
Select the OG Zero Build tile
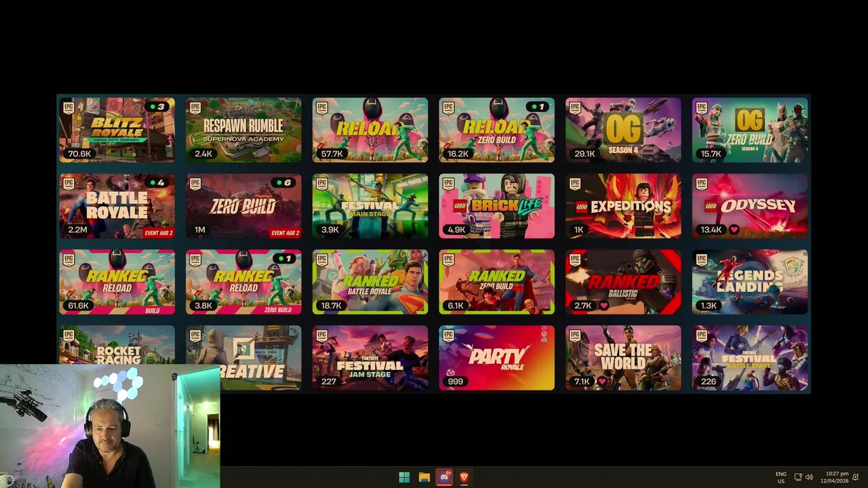click(x=750, y=130)
